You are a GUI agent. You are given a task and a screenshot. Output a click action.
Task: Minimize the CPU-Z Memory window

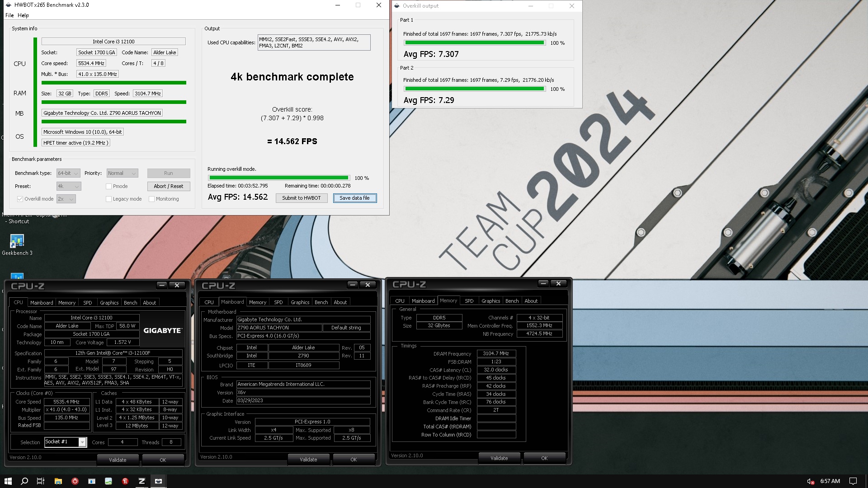(543, 283)
